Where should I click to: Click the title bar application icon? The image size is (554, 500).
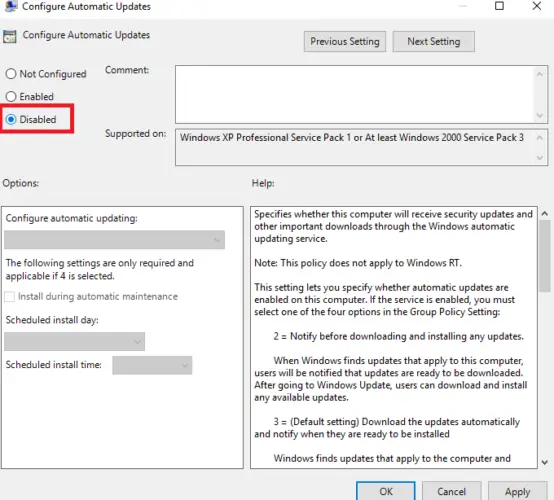[11, 6]
